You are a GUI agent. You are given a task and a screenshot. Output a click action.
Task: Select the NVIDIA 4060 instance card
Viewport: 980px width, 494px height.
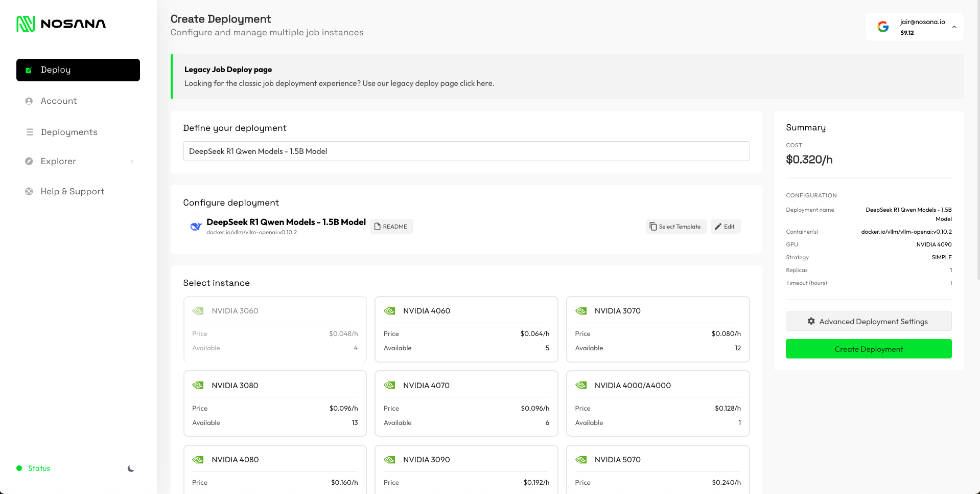[465, 329]
